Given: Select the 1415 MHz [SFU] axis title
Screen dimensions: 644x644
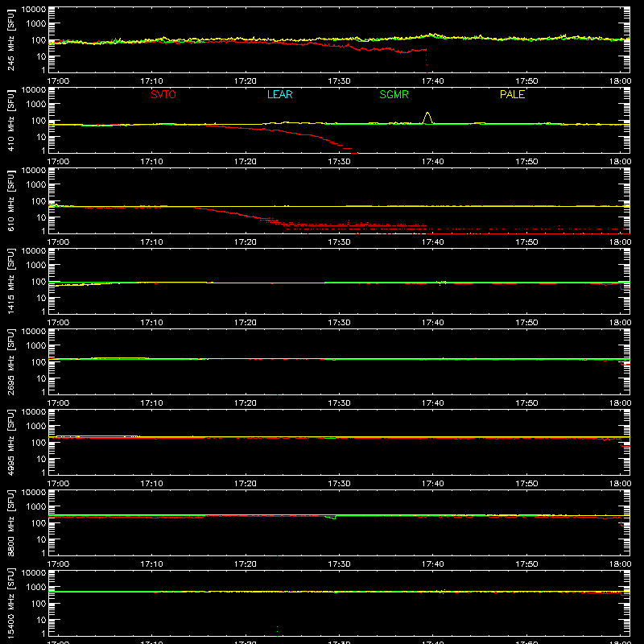Looking at the screenshot, I should click(x=10, y=281).
